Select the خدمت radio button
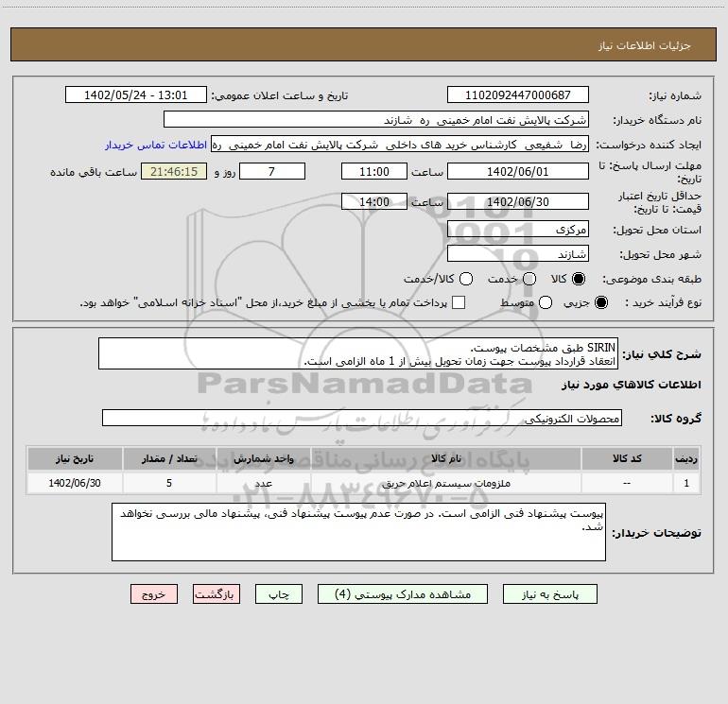 click(529, 279)
